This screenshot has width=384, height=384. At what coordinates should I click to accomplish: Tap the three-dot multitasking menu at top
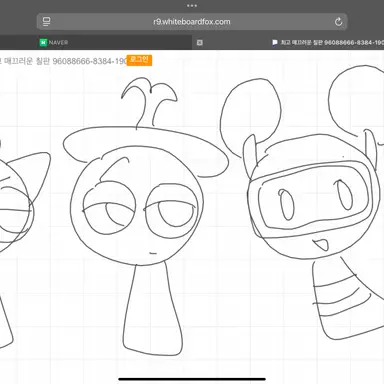pyautogui.click(x=192, y=6)
